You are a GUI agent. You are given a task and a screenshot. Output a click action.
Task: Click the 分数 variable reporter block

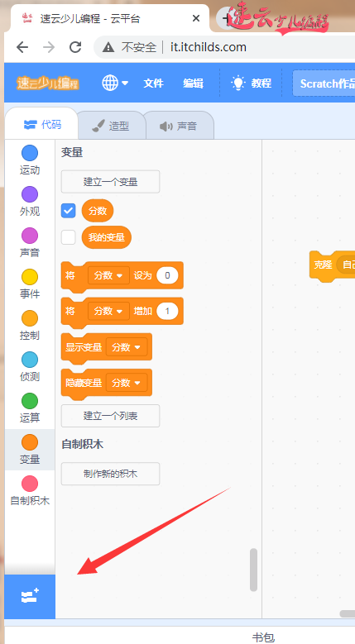(x=98, y=211)
